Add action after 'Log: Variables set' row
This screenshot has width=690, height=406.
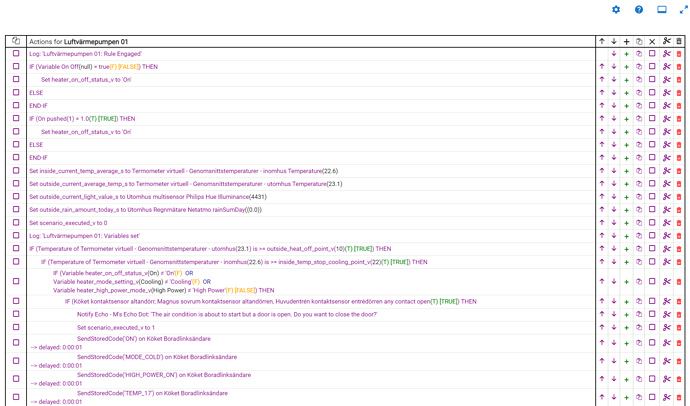(x=626, y=236)
